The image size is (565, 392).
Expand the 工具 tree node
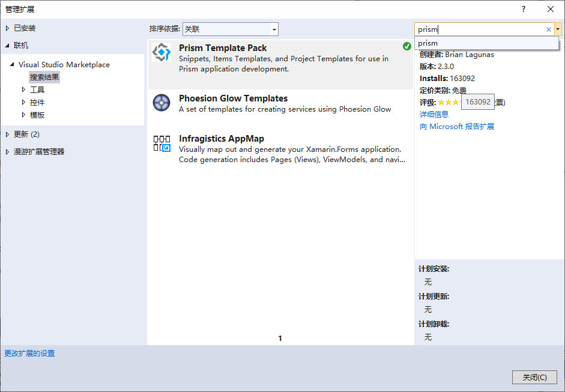pos(24,89)
